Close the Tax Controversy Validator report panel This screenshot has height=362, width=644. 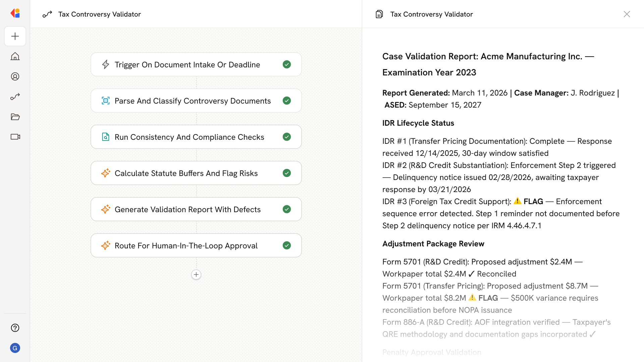pos(627,14)
